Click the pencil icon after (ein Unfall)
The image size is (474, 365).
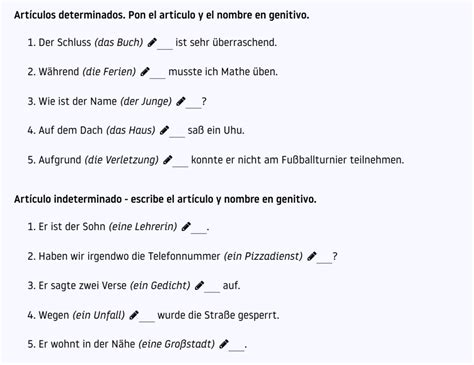tap(134, 315)
